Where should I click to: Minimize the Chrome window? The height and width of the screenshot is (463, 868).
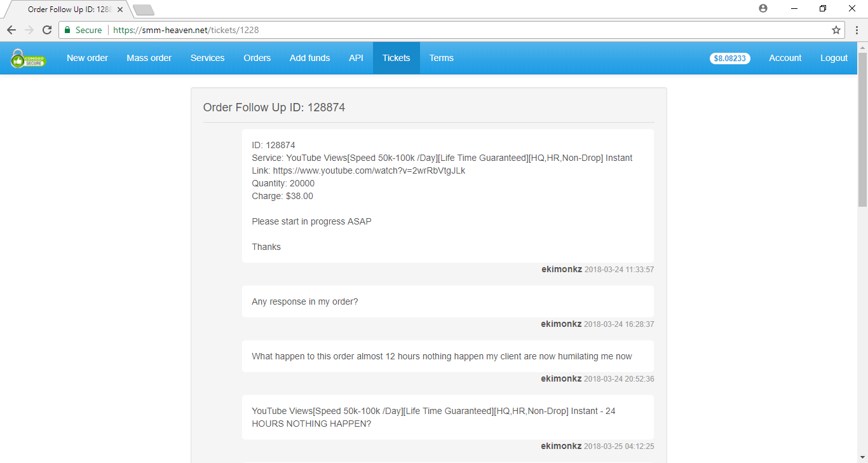pos(794,8)
